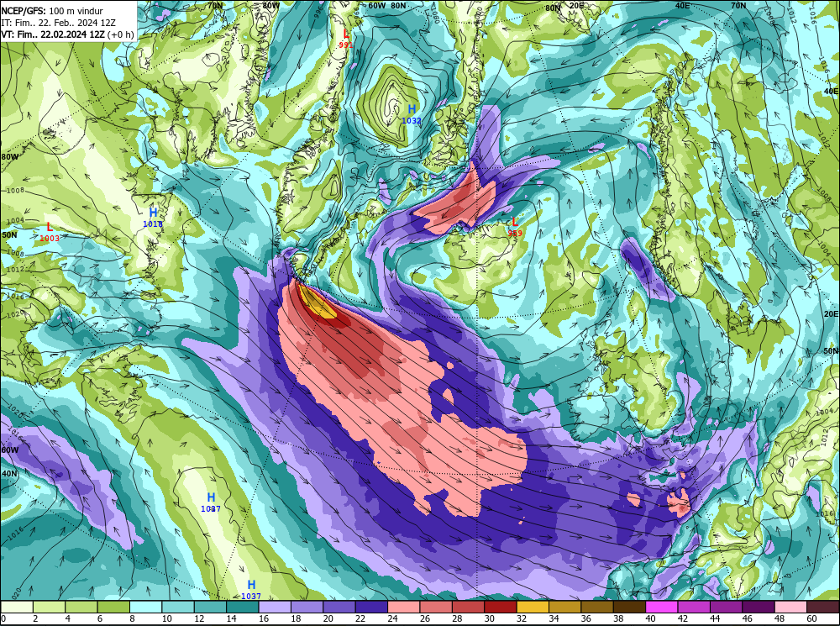The image size is (840, 626).
Task: Click the legend scale value 0
Action: pos(3,619)
